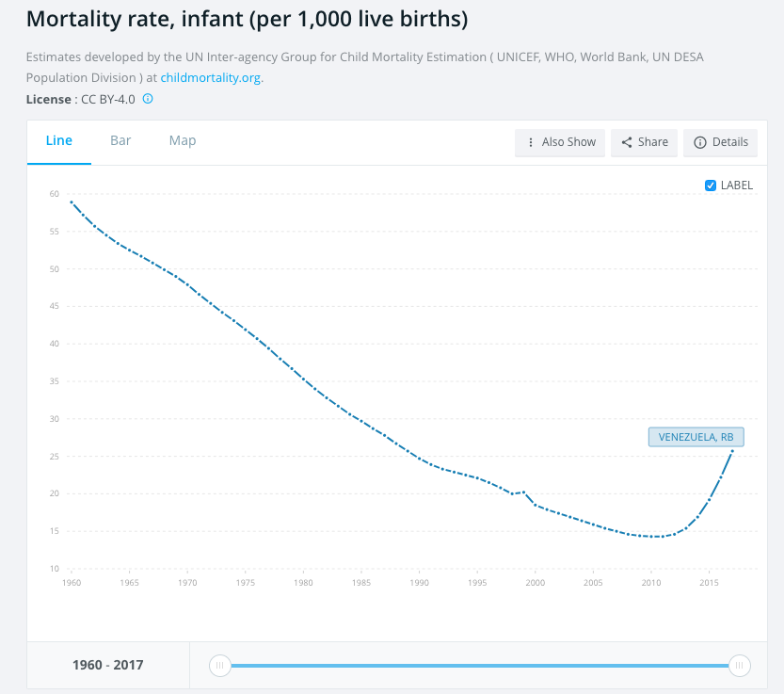Viewport: 784px width, 694px height.
Task: Select the Line chart tab
Action: [59, 140]
